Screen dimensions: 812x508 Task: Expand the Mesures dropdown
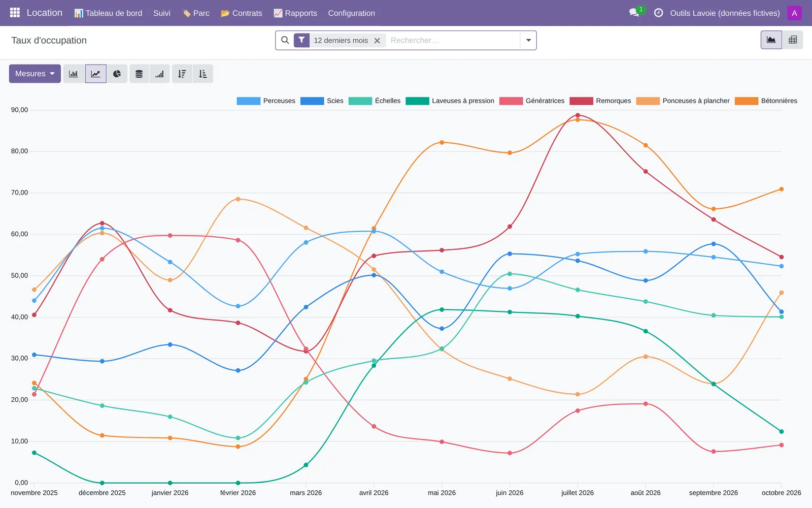35,74
